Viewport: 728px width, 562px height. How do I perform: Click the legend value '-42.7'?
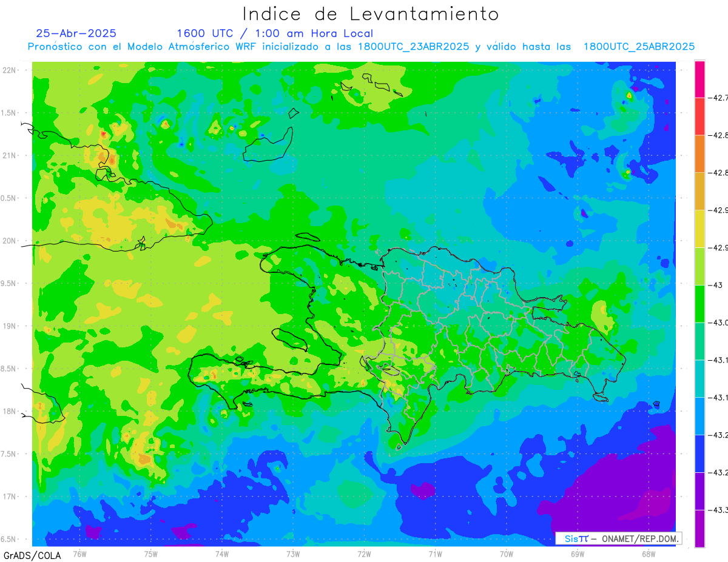tap(719, 98)
